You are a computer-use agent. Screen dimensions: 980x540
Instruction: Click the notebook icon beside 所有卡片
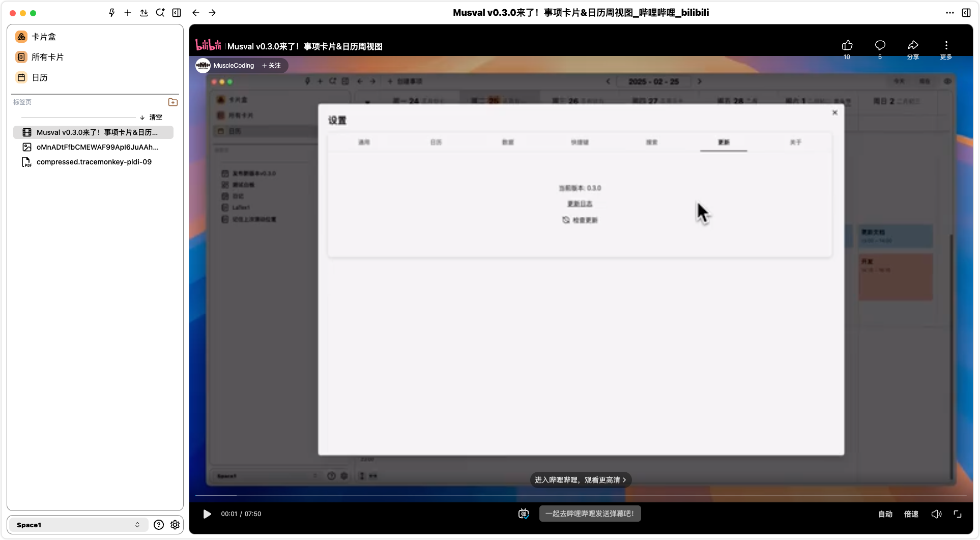click(21, 57)
